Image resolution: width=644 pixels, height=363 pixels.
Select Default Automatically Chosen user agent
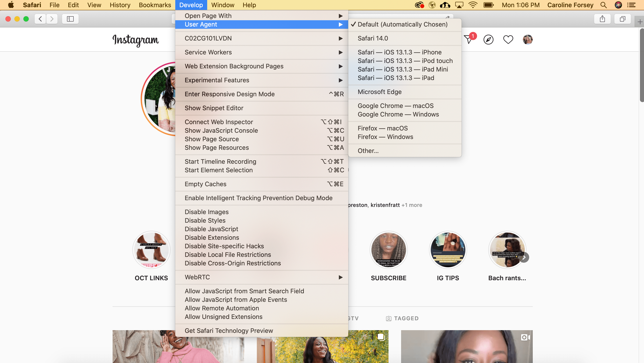click(402, 24)
